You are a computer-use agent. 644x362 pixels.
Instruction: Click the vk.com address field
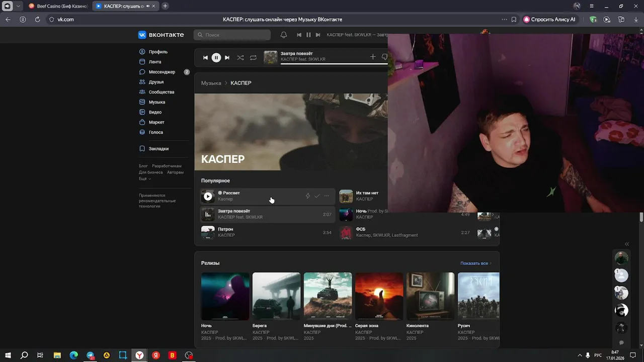pos(66,19)
